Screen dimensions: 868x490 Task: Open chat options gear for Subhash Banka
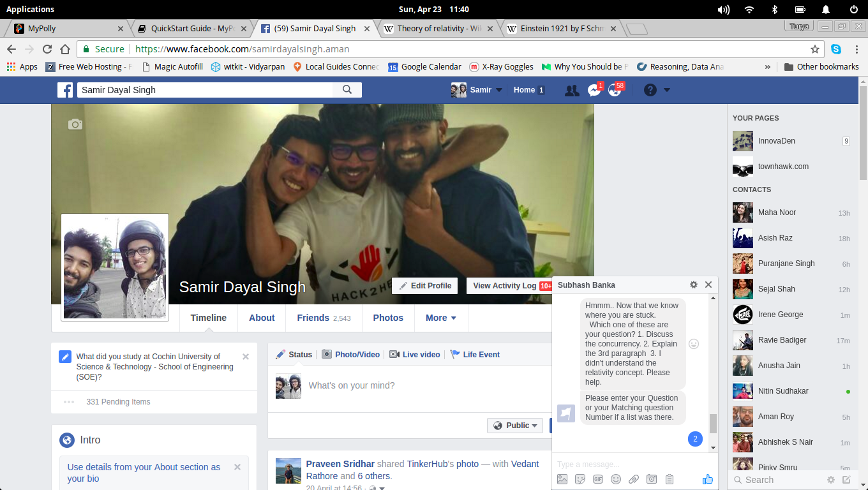pyautogui.click(x=694, y=285)
